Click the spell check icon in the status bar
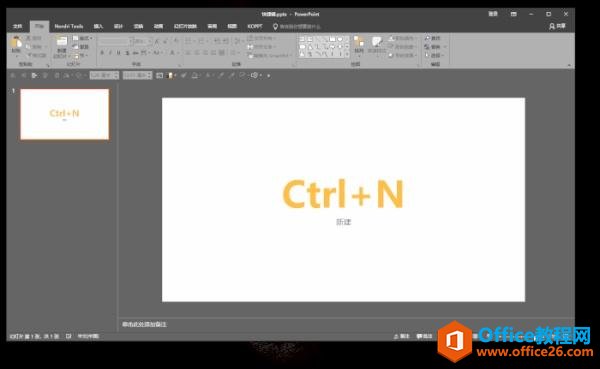The height and width of the screenshot is (369, 600). [x=68, y=336]
